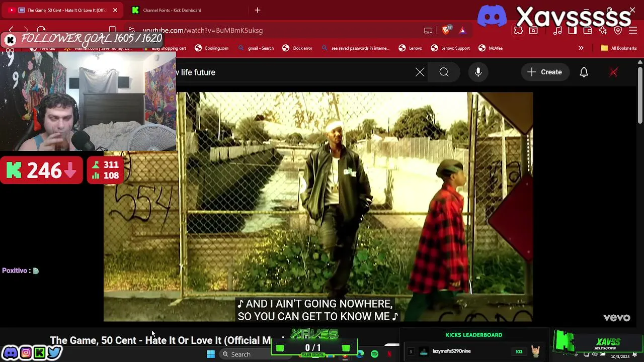Open the tab search icon in toolbar

coord(533,31)
